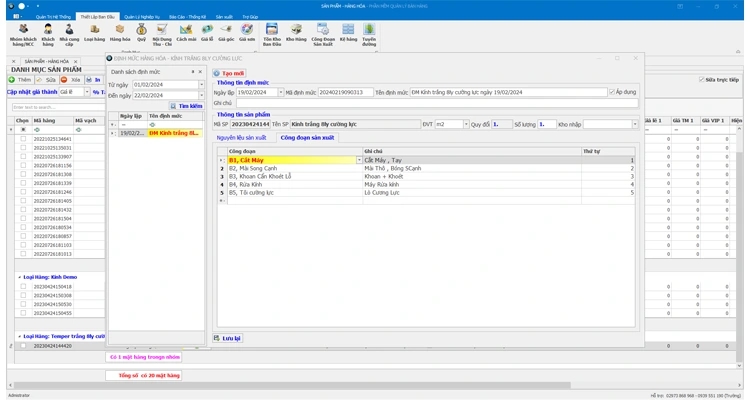Open Kho Hàng warehouse icon

pyautogui.click(x=296, y=31)
